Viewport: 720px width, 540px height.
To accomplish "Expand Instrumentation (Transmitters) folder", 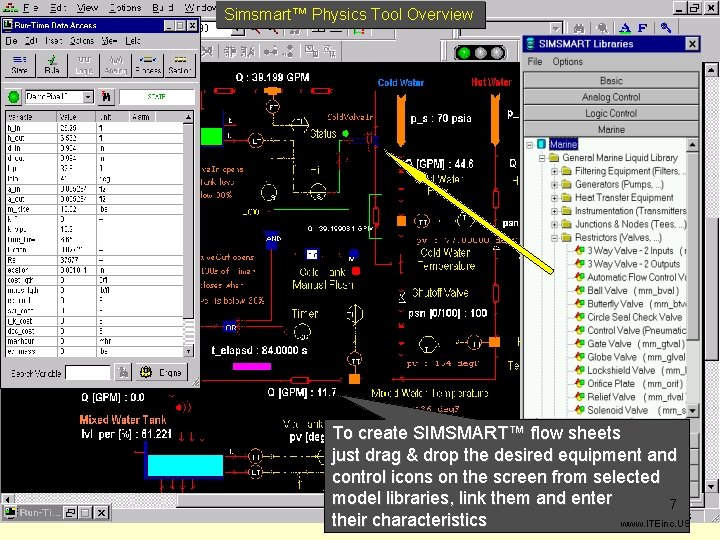I will coord(555,211).
